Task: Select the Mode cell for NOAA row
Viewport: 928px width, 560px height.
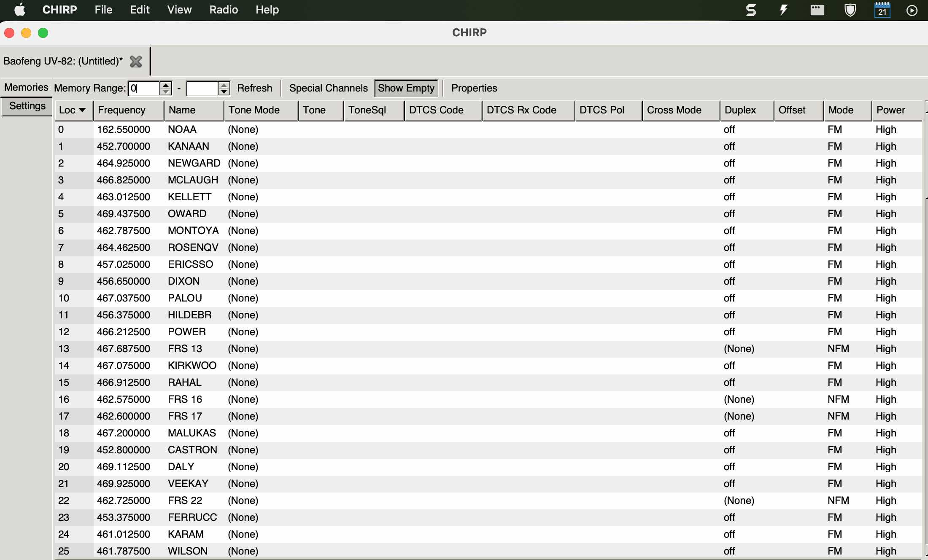Action: pyautogui.click(x=847, y=129)
